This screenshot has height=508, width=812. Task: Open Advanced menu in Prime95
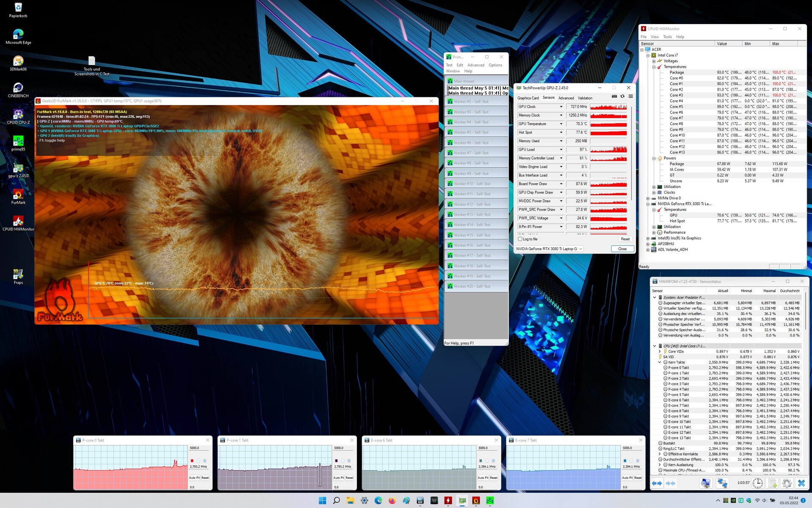(x=476, y=65)
